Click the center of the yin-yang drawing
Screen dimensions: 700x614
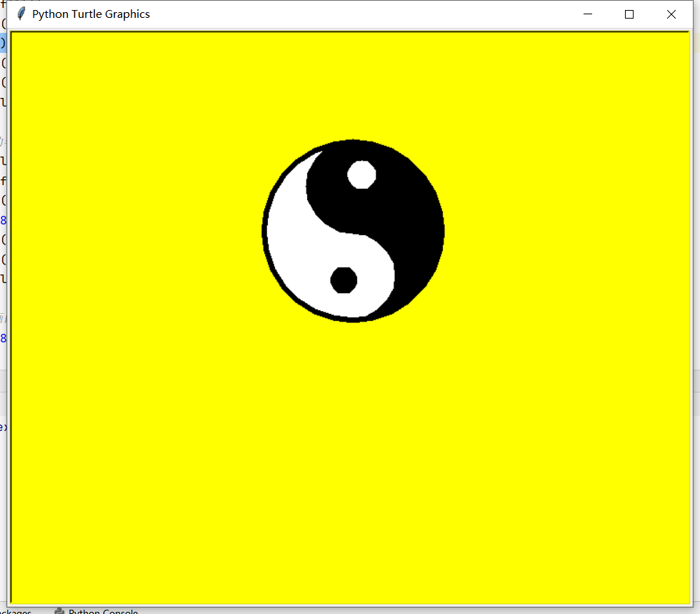355,230
